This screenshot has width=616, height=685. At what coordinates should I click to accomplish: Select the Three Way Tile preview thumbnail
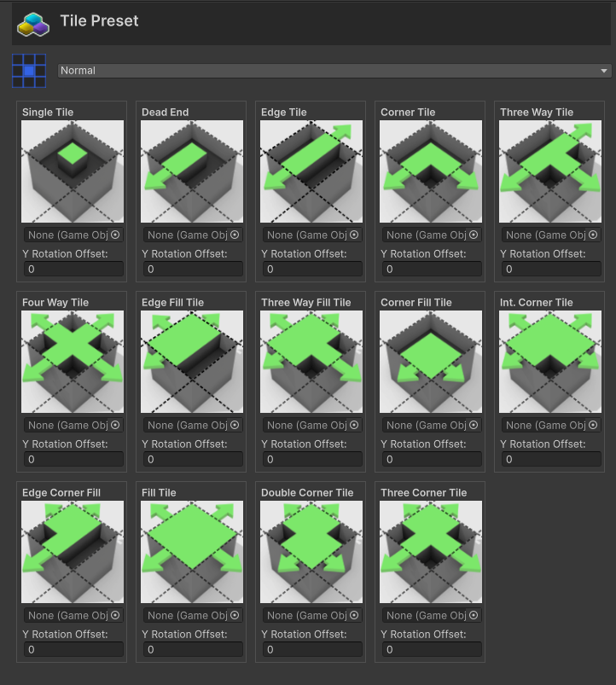point(550,171)
